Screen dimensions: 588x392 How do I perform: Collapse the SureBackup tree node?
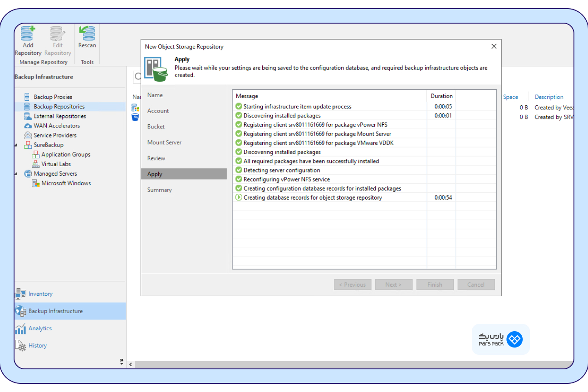17,145
